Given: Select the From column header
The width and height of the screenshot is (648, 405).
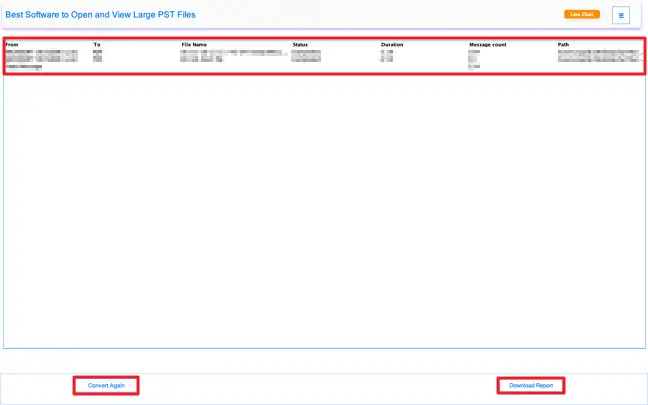Looking at the screenshot, I should point(12,45).
